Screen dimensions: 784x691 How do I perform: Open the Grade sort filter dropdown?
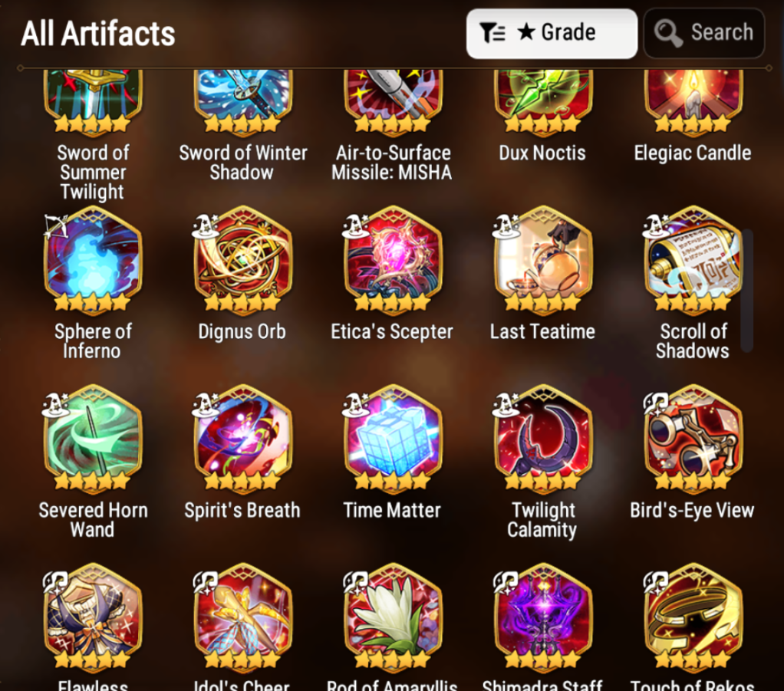tap(552, 34)
